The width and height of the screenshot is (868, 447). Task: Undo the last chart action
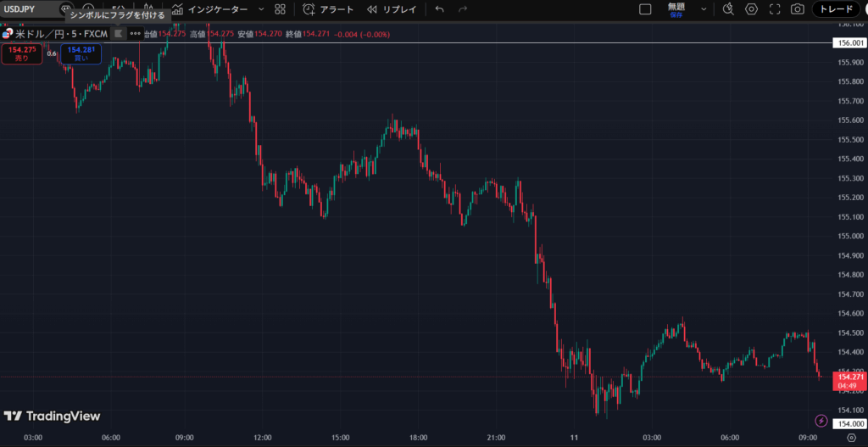coord(439,9)
